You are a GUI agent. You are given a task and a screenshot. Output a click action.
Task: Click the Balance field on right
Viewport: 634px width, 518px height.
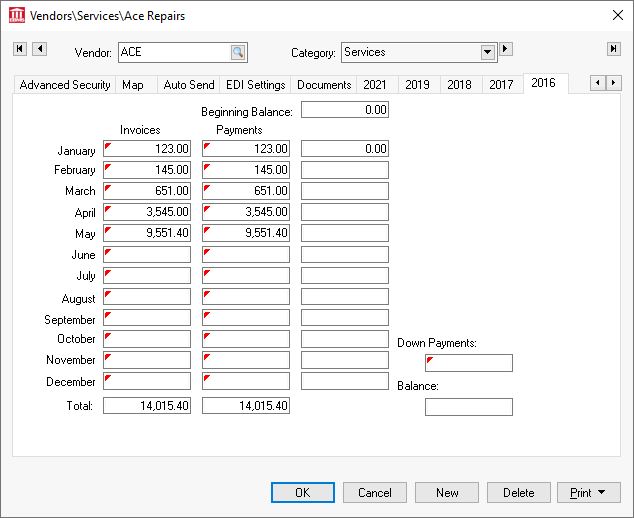coord(469,407)
